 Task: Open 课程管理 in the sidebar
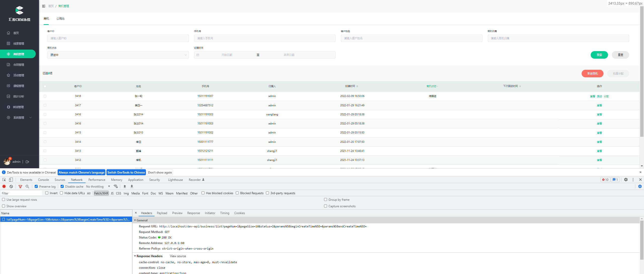[x=19, y=86]
